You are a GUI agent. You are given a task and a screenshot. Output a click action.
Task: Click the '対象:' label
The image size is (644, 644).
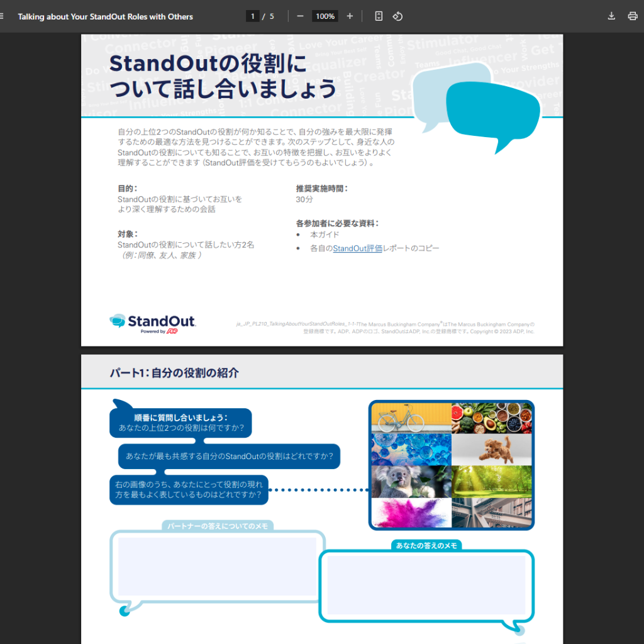pyautogui.click(x=128, y=234)
